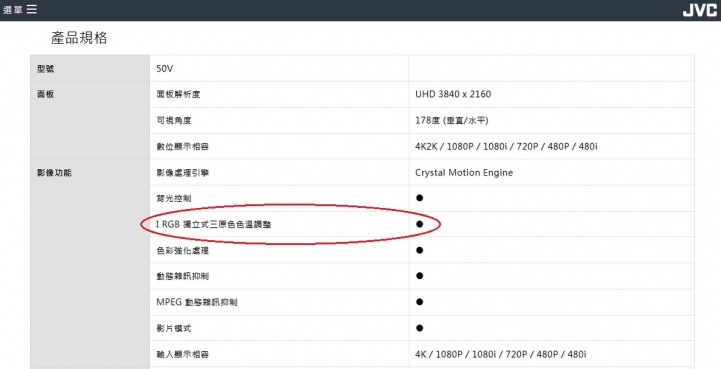Click the 178度 (垂直/水平) value
Viewport: 721px width, 369px height.
click(452, 121)
